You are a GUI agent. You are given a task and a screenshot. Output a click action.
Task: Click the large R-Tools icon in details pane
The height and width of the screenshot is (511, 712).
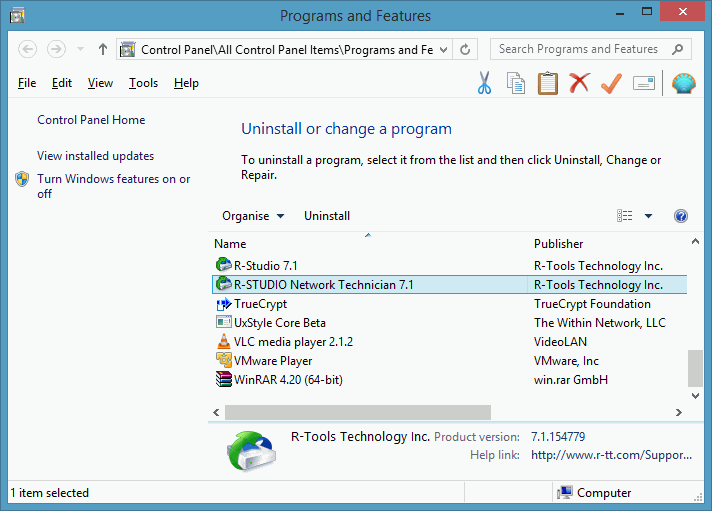252,451
